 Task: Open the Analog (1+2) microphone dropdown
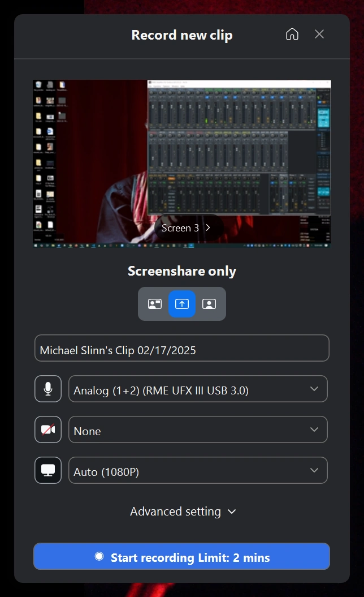(198, 389)
